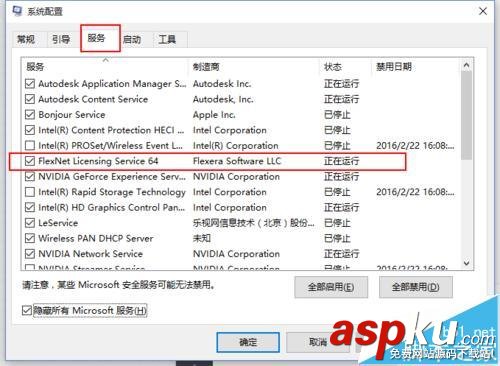Confirm with the 确定 button

pos(248,342)
